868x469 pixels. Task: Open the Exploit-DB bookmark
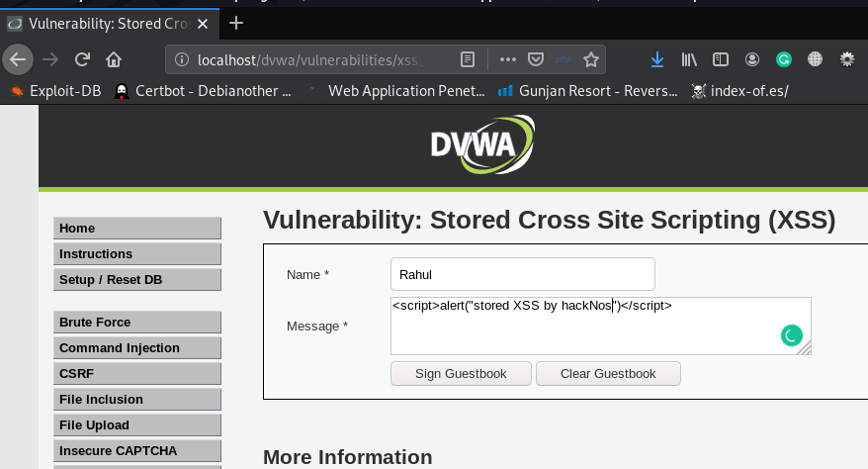(x=55, y=91)
